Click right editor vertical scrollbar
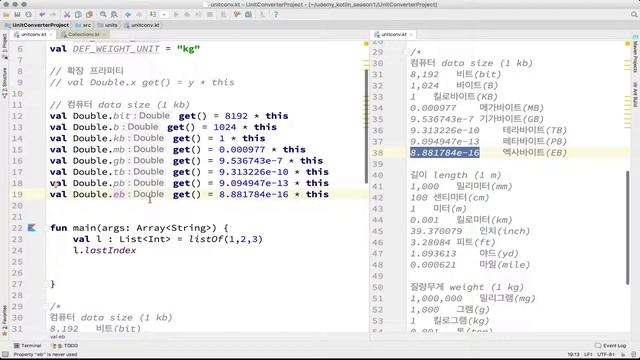This screenshot has width=640, height=360. coord(627,228)
